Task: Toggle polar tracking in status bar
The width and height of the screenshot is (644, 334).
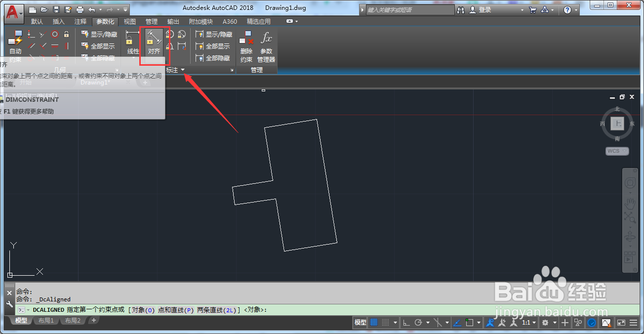Action: (418, 323)
